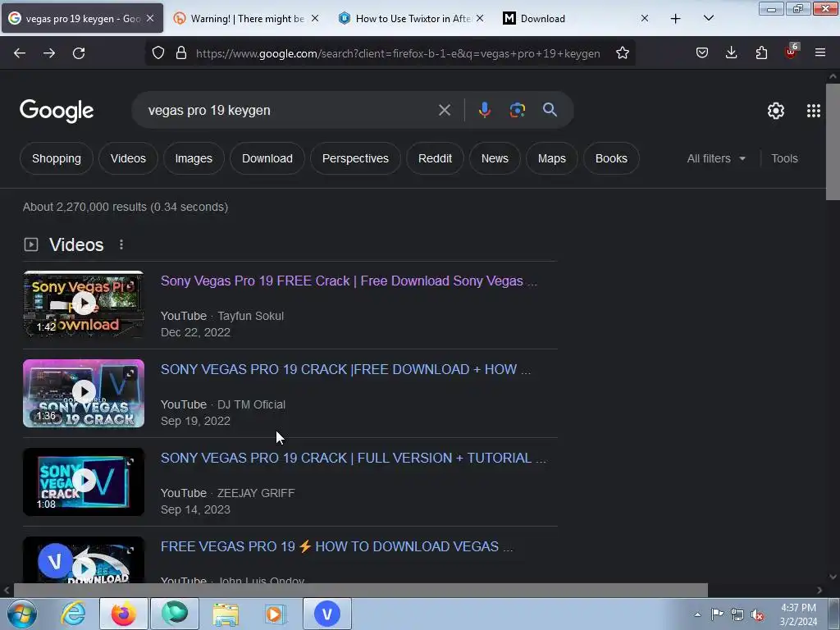Close the 'Warning!' tab

coord(315,19)
